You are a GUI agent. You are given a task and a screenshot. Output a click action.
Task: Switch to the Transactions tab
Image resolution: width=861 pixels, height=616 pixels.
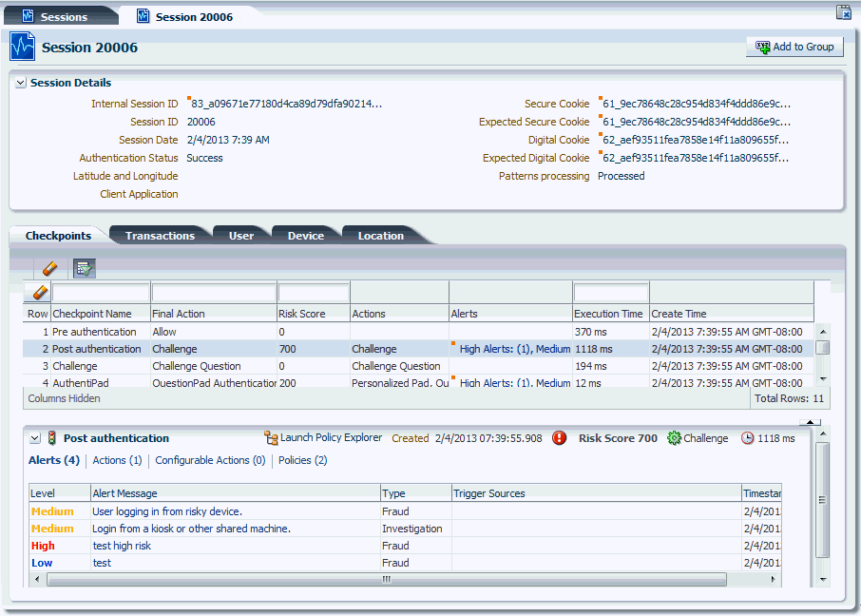click(x=160, y=236)
